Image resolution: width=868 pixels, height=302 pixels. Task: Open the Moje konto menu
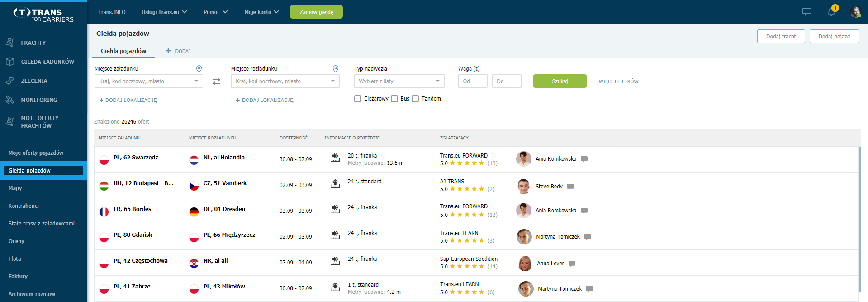[x=261, y=12]
